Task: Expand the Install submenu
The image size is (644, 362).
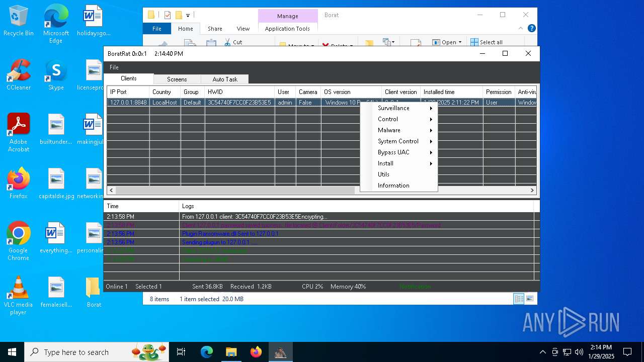Action: [399, 163]
